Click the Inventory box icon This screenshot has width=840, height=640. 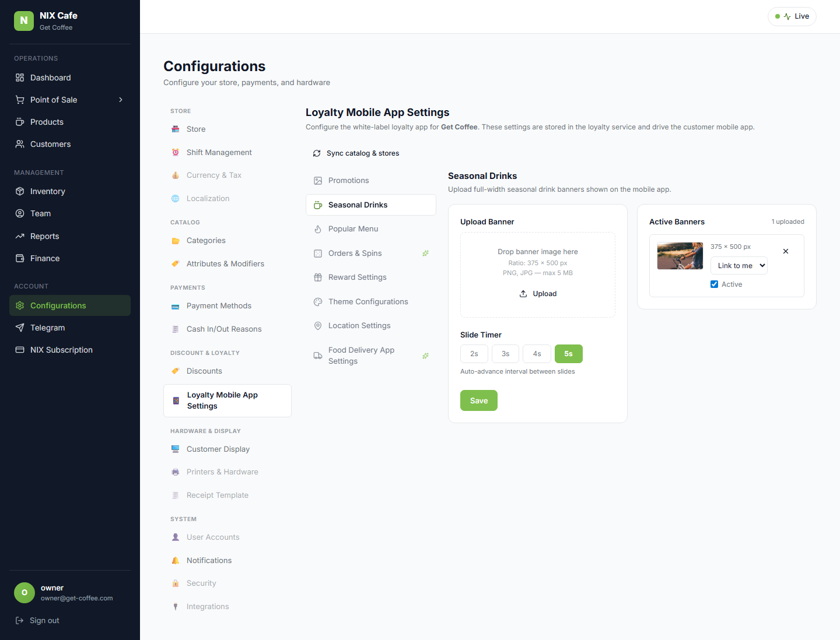(x=20, y=191)
